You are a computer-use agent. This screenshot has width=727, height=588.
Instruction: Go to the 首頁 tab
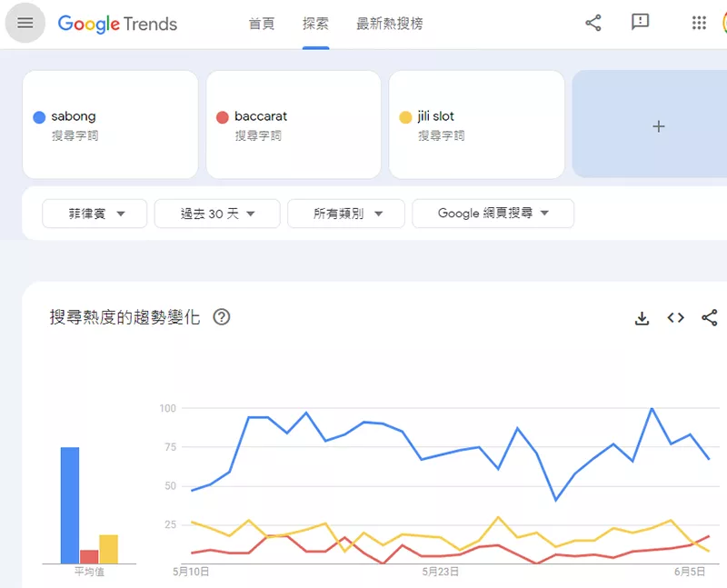[x=262, y=24]
